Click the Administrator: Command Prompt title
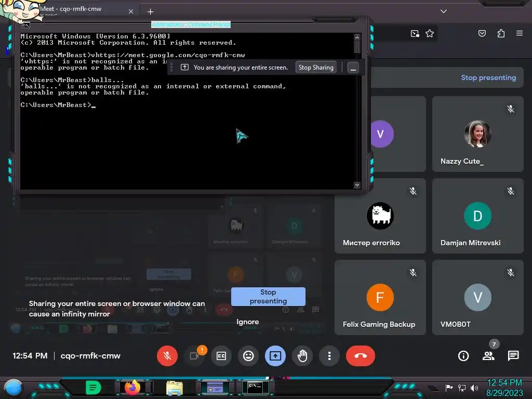 pyautogui.click(x=191, y=24)
